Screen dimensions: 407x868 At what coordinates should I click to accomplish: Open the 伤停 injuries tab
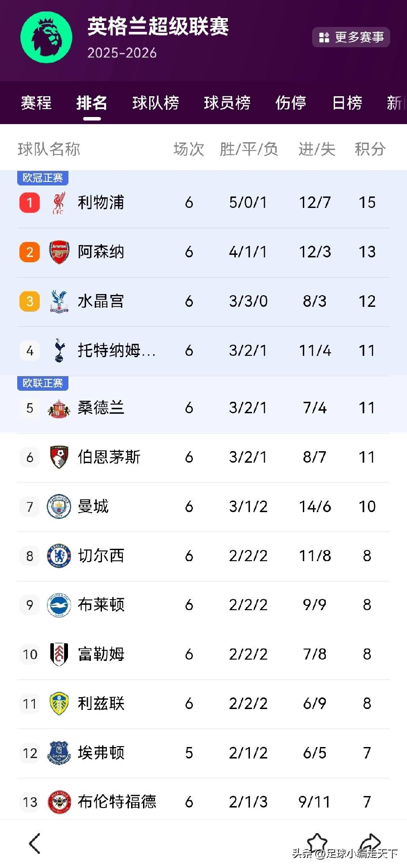click(291, 103)
